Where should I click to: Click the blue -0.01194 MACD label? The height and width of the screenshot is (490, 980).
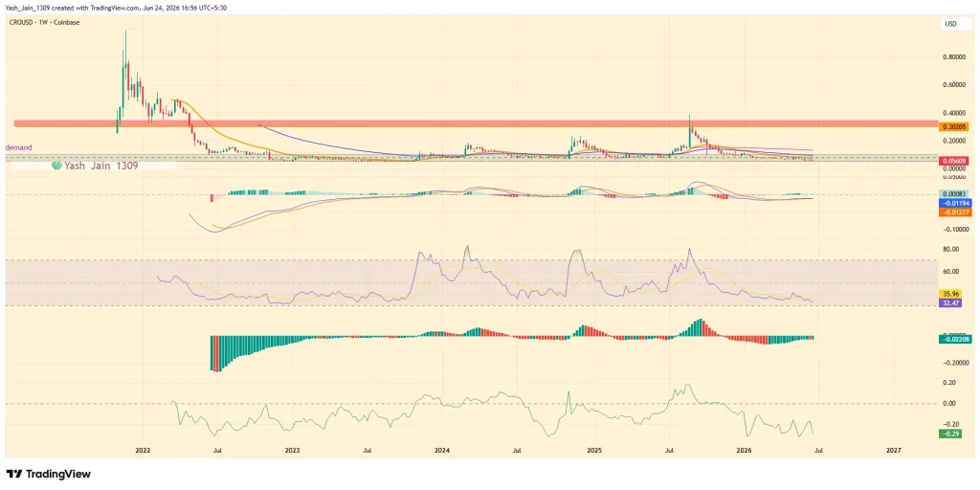[954, 204]
